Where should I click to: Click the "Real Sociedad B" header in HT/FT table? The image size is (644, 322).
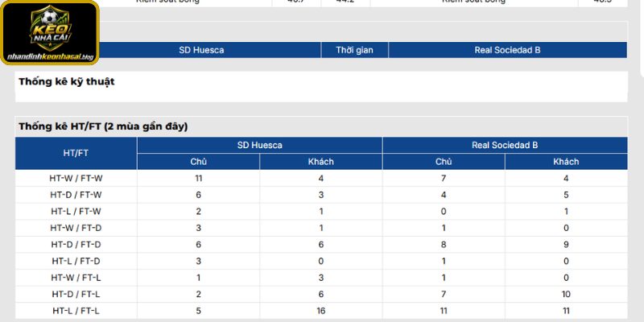[505, 145]
